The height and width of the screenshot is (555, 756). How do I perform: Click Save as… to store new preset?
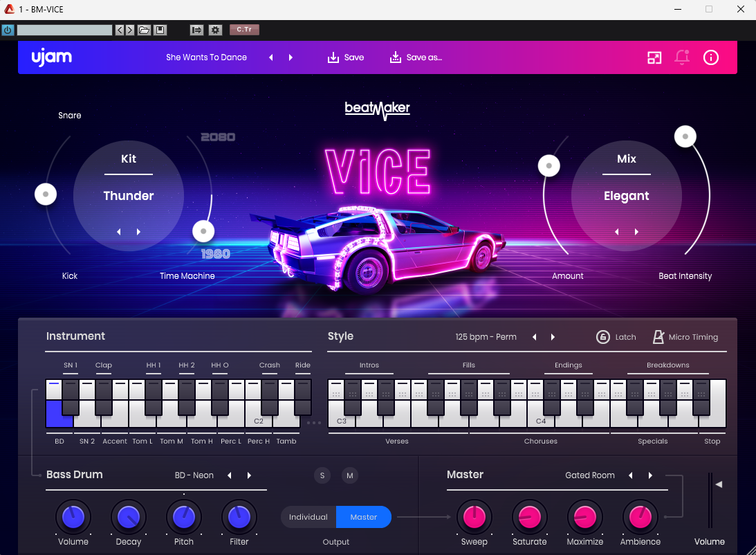point(416,57)
